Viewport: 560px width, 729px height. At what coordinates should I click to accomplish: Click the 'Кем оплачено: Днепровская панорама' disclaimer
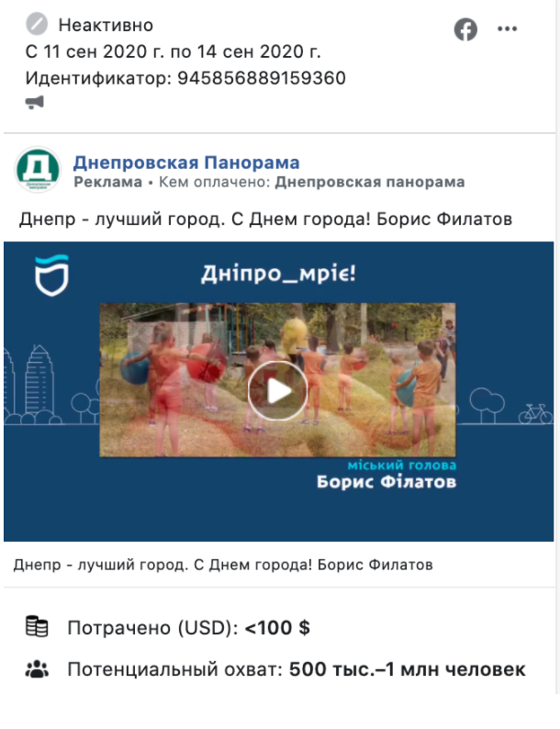[312, 182]
